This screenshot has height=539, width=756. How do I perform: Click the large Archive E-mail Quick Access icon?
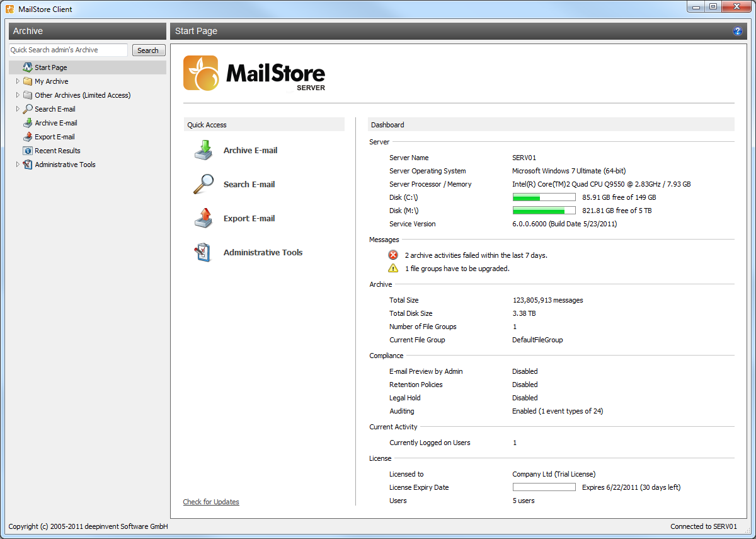203,150
